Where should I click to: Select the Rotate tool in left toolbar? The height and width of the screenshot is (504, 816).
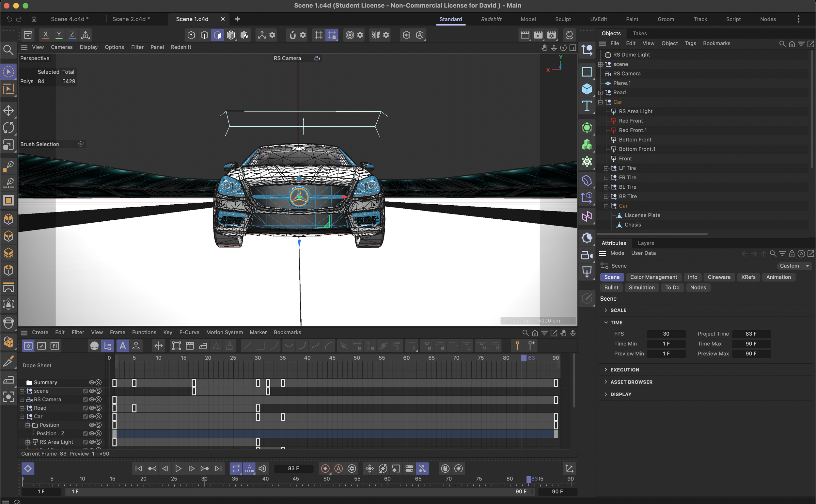point(9,127)
